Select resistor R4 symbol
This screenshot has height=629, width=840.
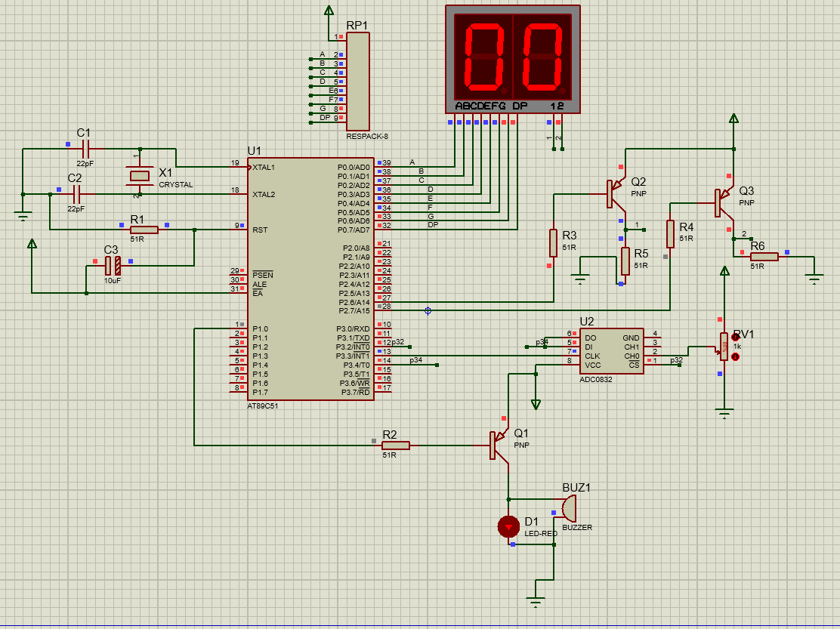point(670,234)
